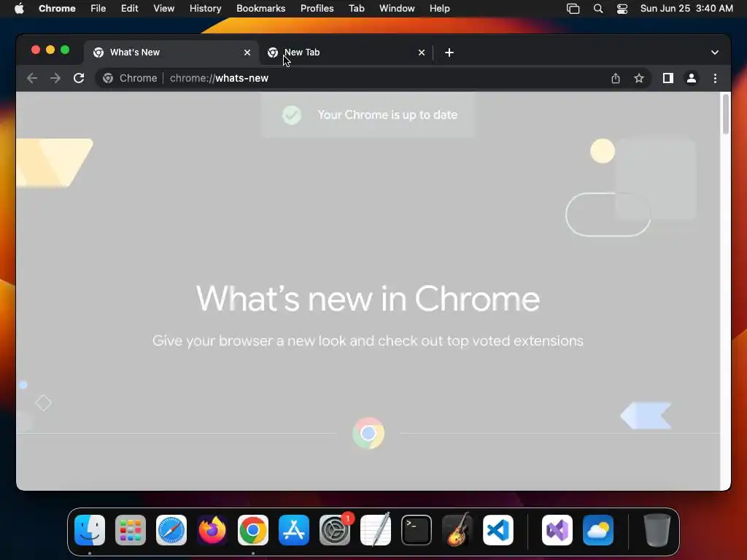Open the Edit menu
This screenshot has width=747, height=560.
[129, 9]
